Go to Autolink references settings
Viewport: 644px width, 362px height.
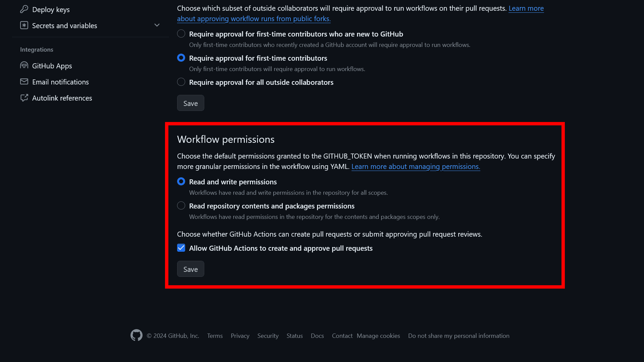tap(62, 98)
